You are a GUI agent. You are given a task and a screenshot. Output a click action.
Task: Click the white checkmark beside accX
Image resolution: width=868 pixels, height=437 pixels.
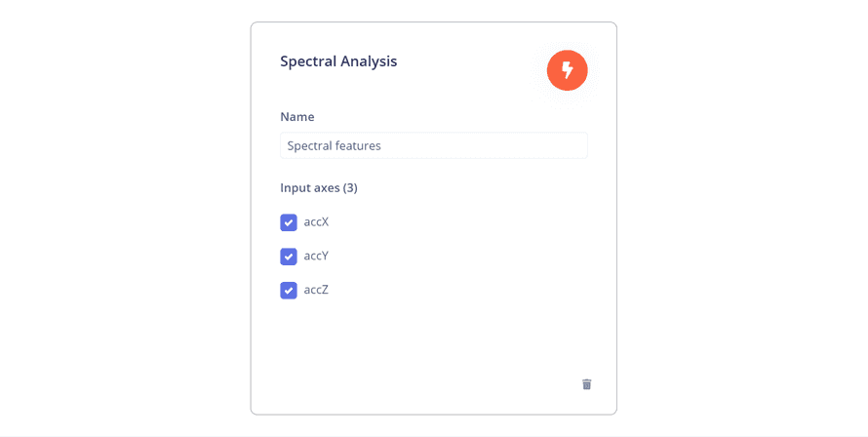289,222
